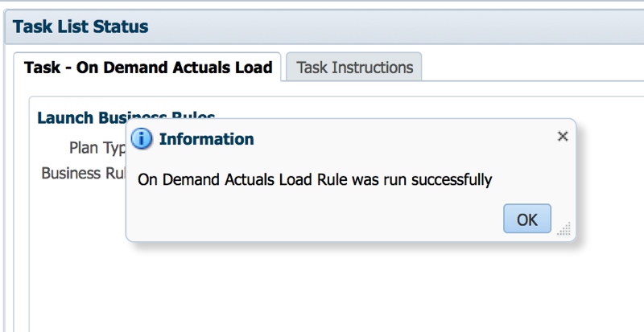Click the Plan Type label
The height and width of the screenshot is (332, 644).
point(97,148)
